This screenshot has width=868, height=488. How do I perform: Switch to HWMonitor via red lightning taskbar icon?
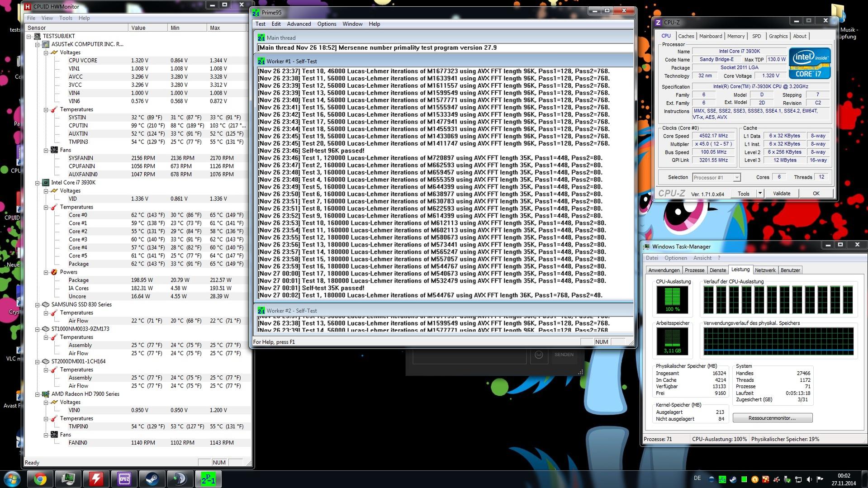click(96, 479)
